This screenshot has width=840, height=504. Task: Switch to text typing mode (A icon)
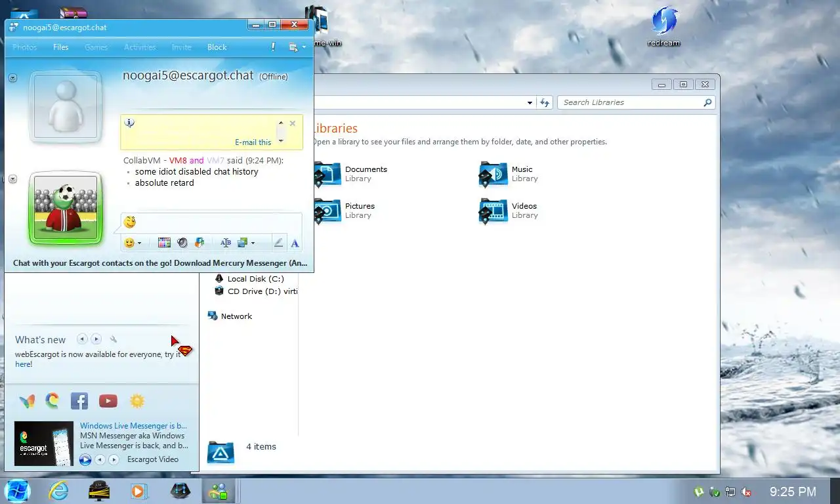click(x=295, y=243)
